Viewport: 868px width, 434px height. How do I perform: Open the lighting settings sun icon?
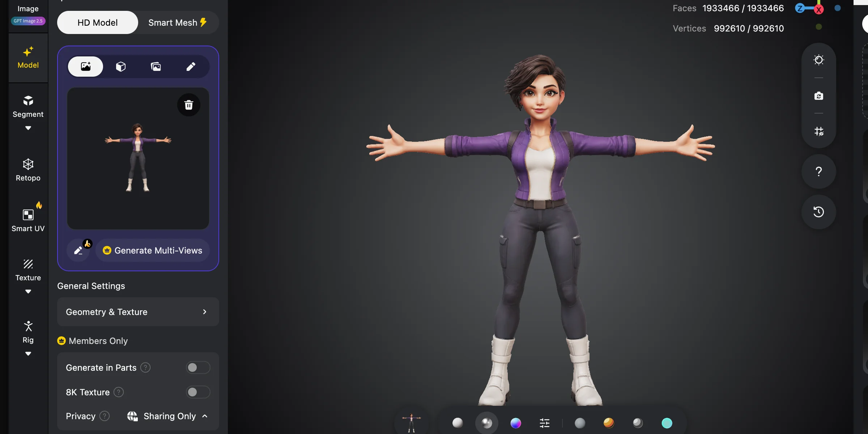pos(818,60)
